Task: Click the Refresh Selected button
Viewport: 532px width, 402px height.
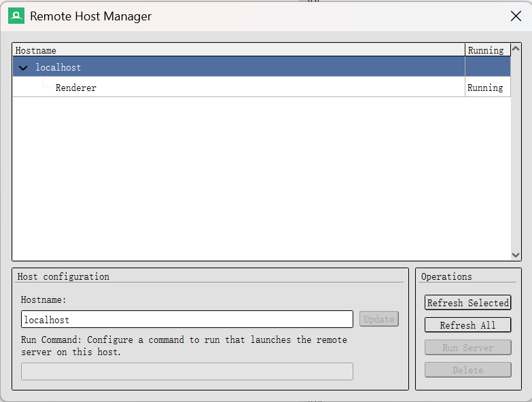Action: pos(467,302)
